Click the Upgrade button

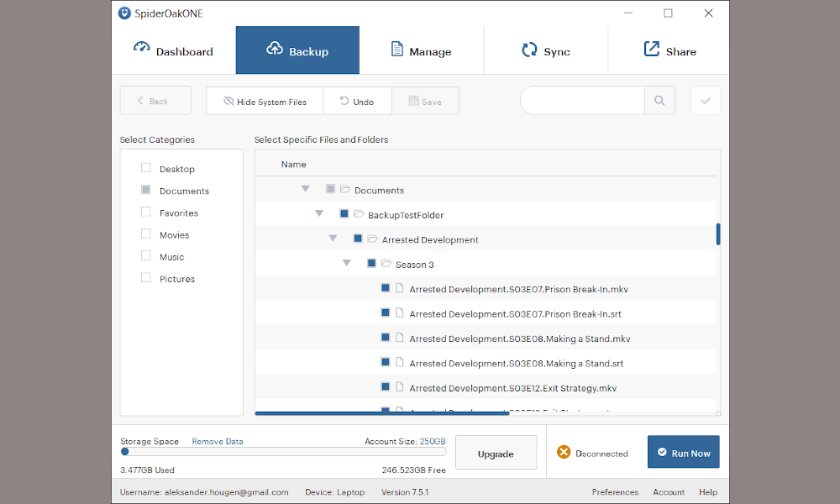pyautogui.click(x=496, y=453)
